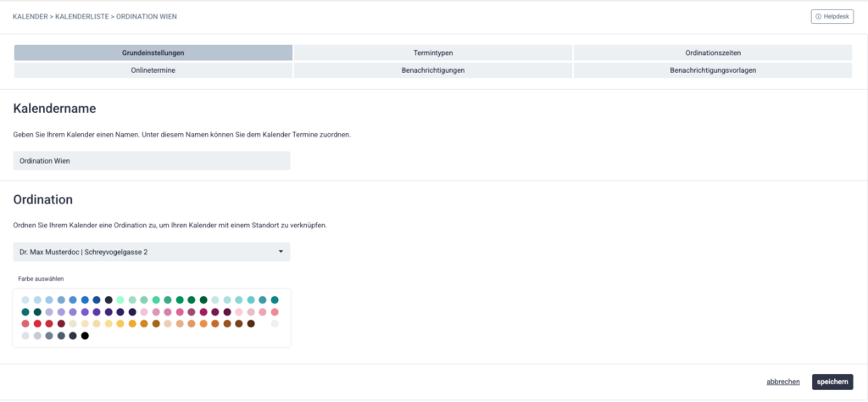868x402 pixels.
Task: Click the Kalendername field containing Ordination Wien
Action: click(152, 160)
